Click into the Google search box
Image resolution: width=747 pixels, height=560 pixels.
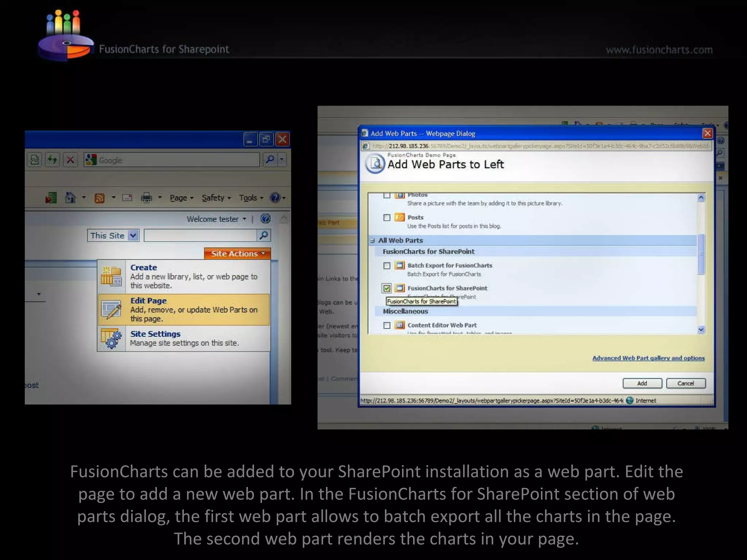(x=171, y=160)
